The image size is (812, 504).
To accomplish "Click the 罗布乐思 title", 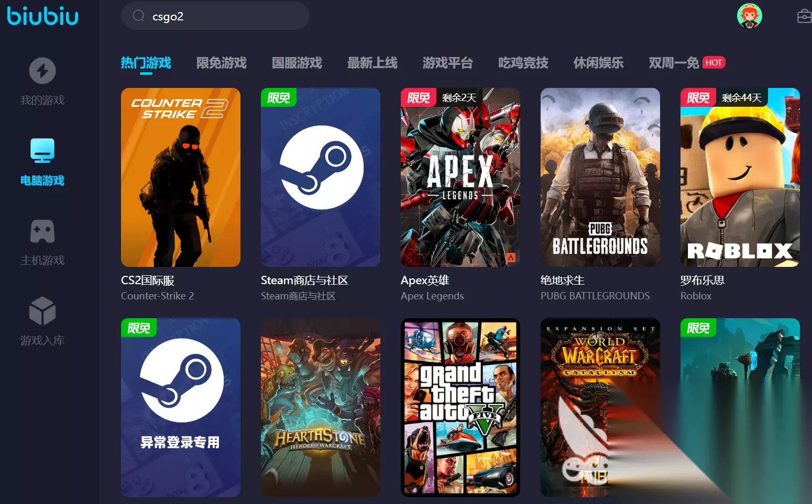I will (x=703, y=281).
